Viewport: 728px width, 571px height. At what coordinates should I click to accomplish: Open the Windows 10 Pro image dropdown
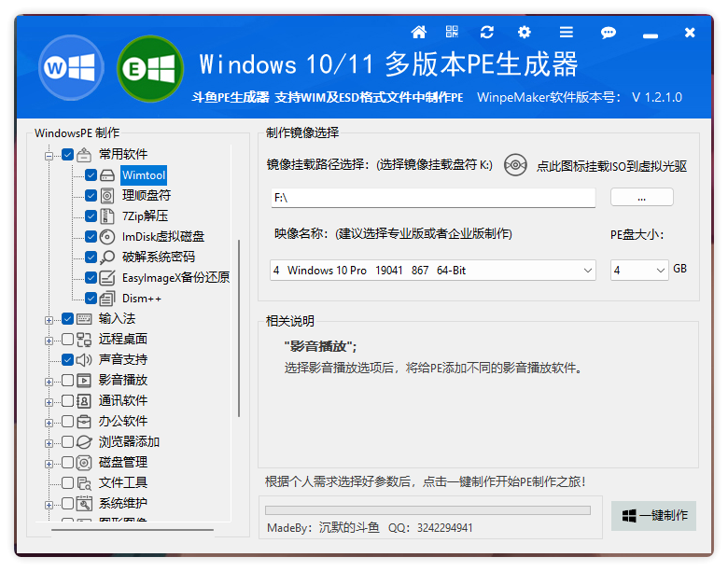pos(433,271)
